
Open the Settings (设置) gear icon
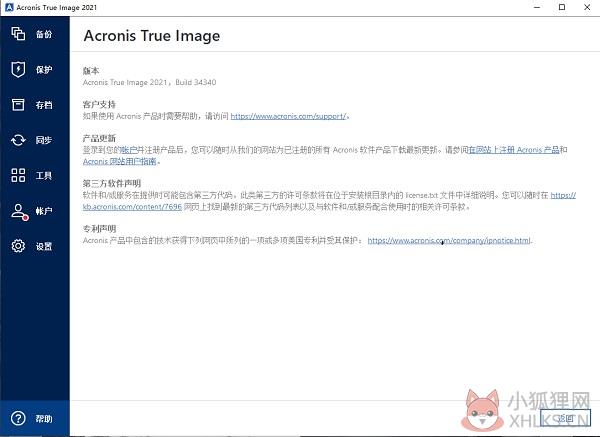click(x=18, y=246)
